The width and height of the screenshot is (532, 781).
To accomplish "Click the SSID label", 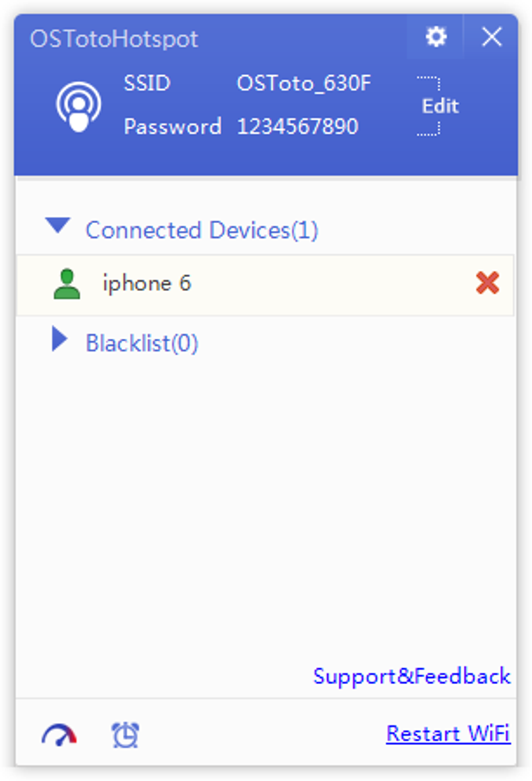I will click(146, 84).
